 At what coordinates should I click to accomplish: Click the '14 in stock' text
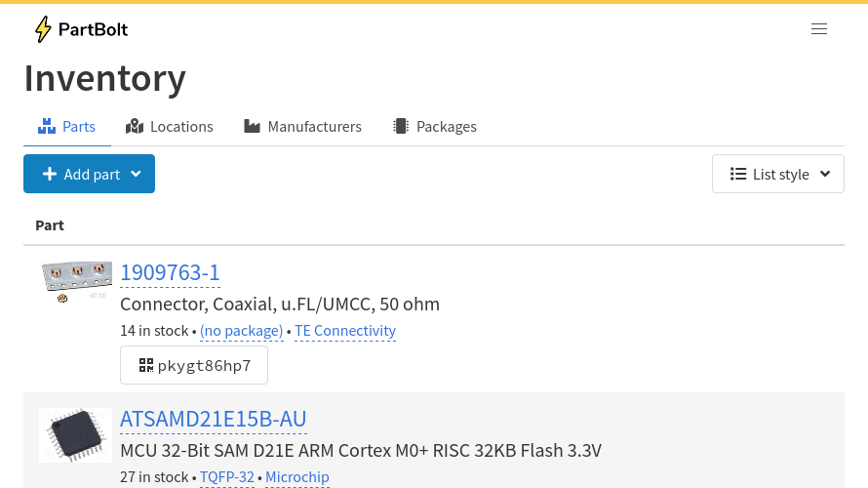click(x=154, y=331)
